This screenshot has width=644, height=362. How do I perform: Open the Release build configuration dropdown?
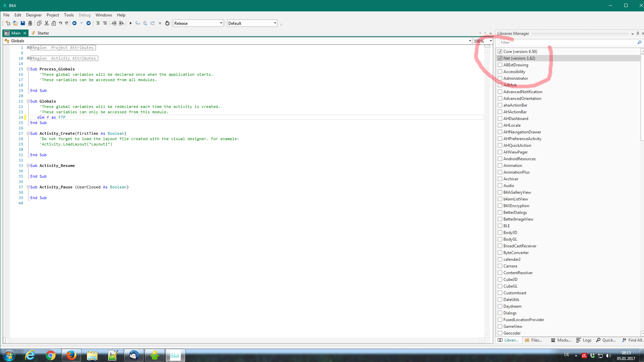[220, 23]
